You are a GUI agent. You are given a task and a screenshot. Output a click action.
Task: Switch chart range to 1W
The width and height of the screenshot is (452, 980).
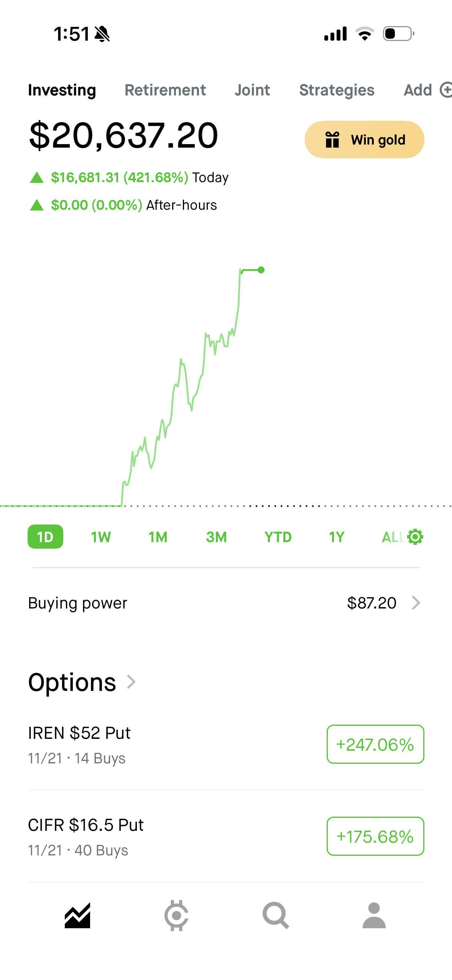[x=101, y=537]
